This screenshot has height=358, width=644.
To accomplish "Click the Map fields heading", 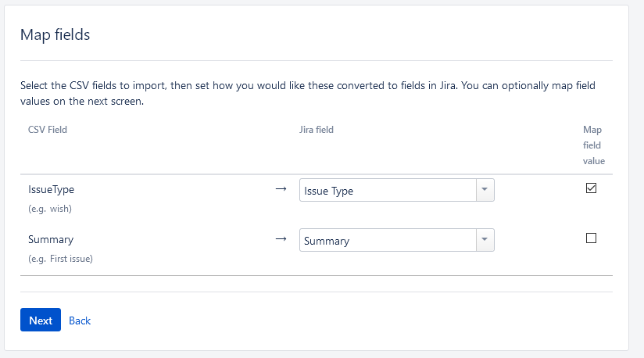I will coord(55,35).
